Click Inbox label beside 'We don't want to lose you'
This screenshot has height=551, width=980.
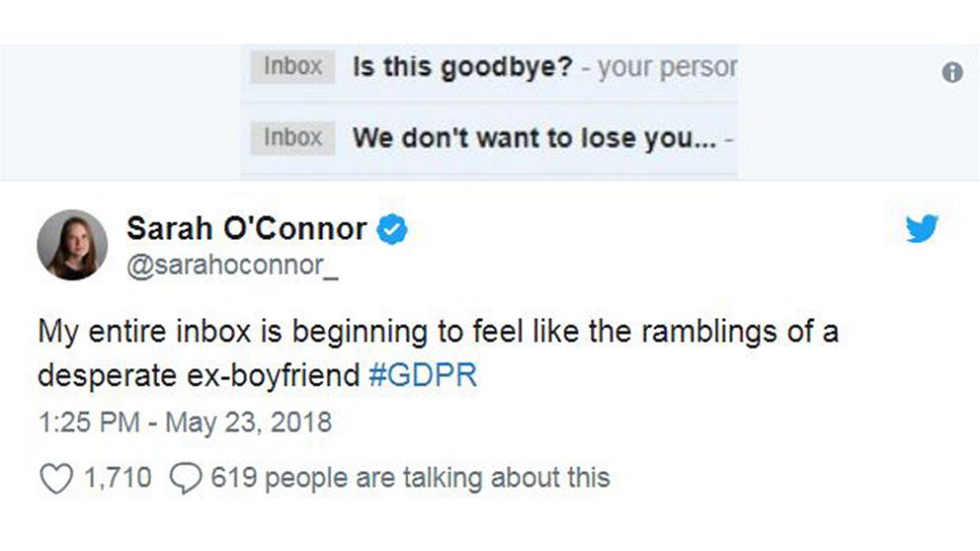click(292, 137)
